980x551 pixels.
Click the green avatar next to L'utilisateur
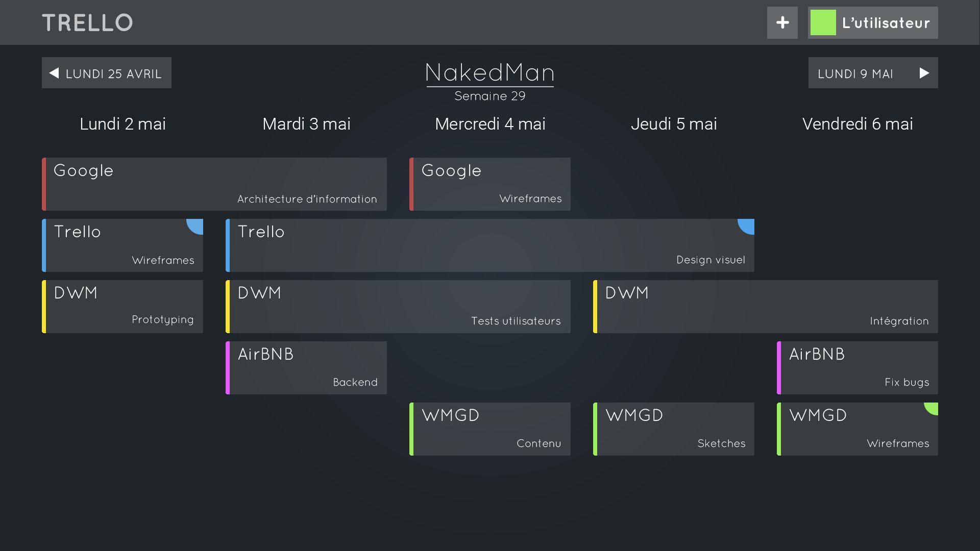pyautogui.click(x=823, y=22)
